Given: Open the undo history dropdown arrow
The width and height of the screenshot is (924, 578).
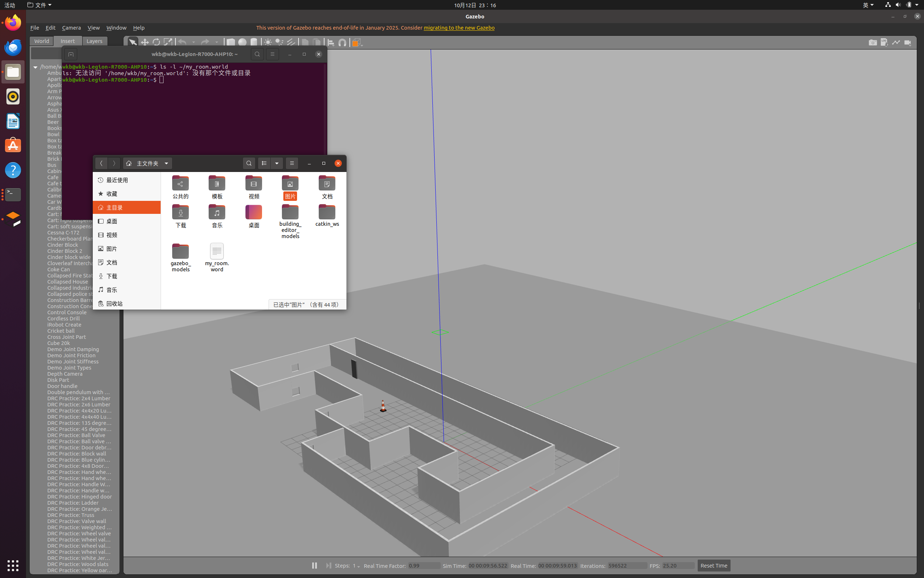Looking at the screenshot, I should pyautogui.click(x=193, y=42).
